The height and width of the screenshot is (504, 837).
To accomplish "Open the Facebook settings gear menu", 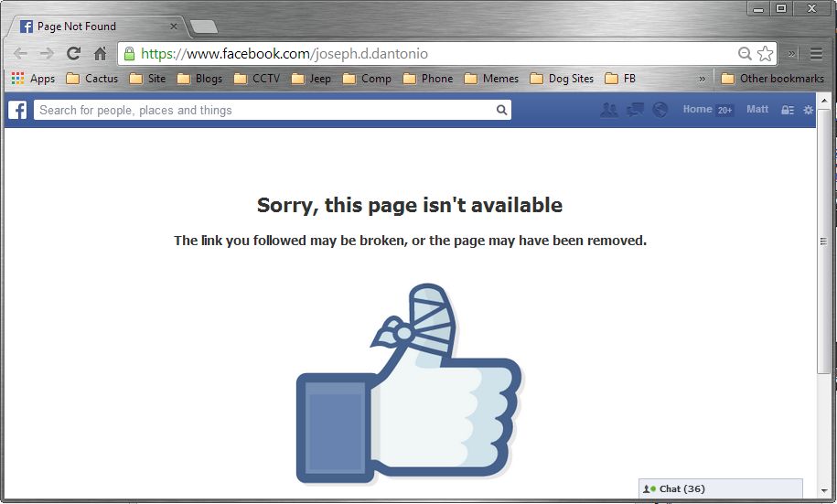I will (x=808, y=110).
